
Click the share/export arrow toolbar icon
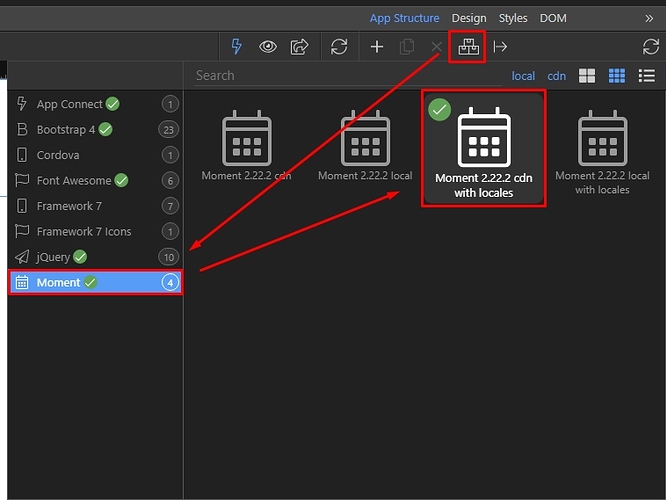click(x=299, y=47)
